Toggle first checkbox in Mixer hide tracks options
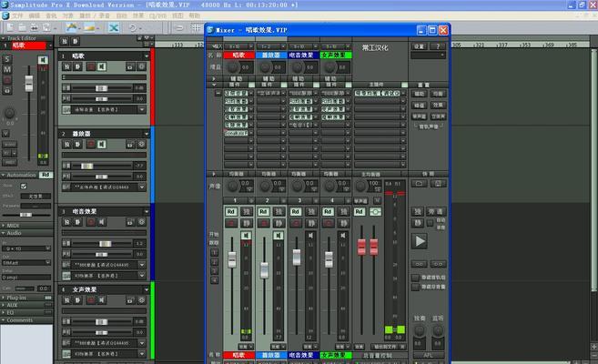Image resolution: width=598 pixels, height=364 pixels. click(416, 278)
